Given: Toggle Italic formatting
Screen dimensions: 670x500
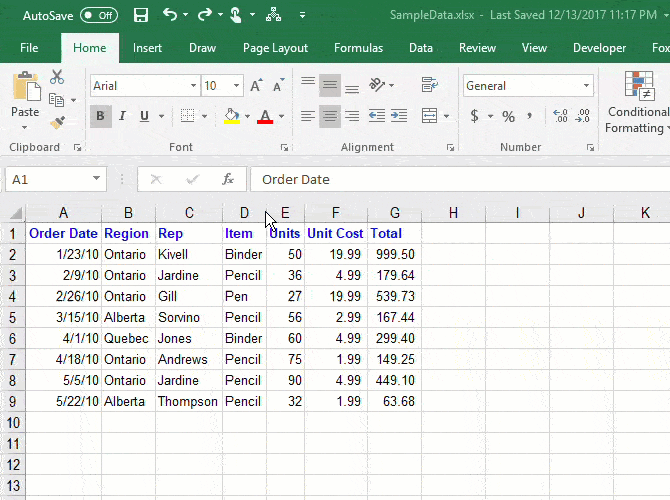Looking at the screenshot, I should [123, 116].
